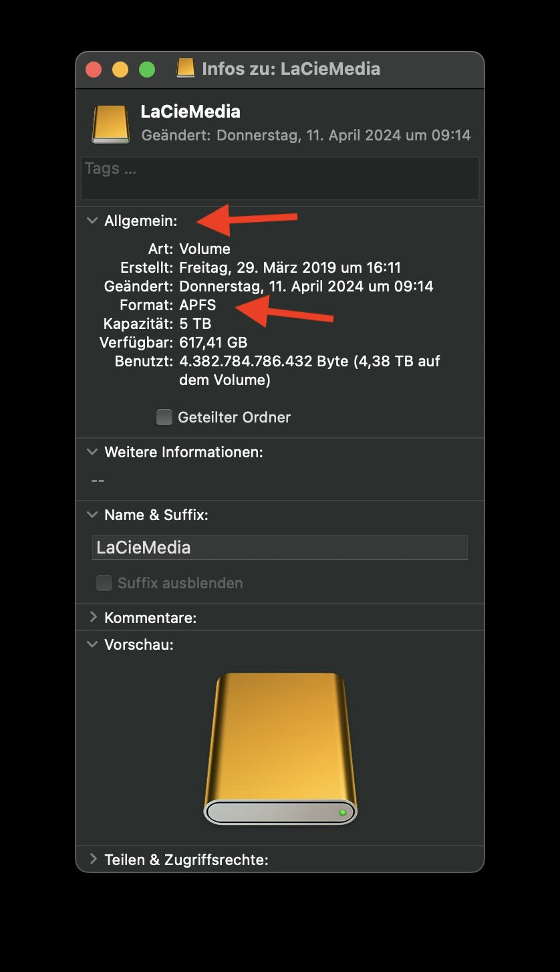
Task: Close the info window with red button
Action: [x=94, y=69]
